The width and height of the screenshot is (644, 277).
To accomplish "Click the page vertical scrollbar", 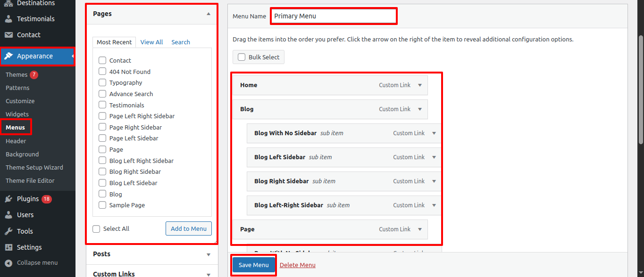I will 640,90.
